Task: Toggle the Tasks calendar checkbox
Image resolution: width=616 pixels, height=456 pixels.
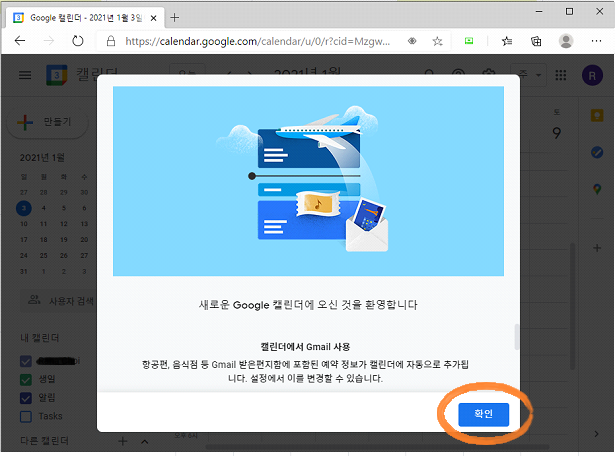Action: tap(26, 416)
